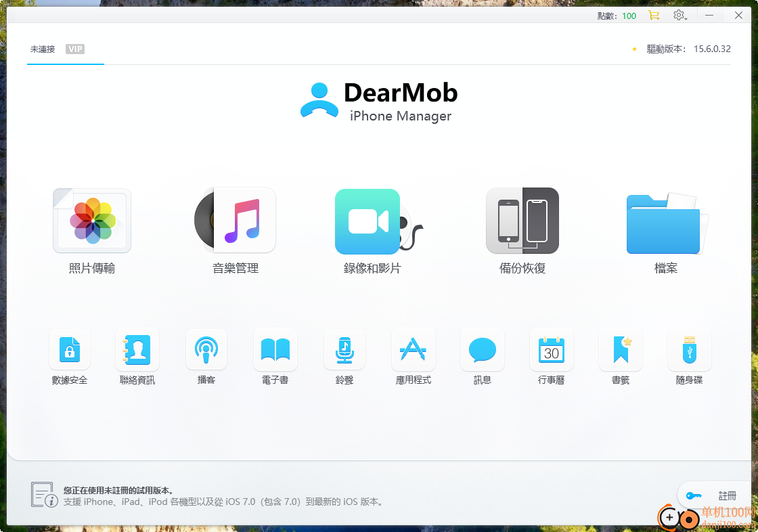Click the supported iOS version description text
This screenshot has height=532, width=758.
(x=225, y=502)
